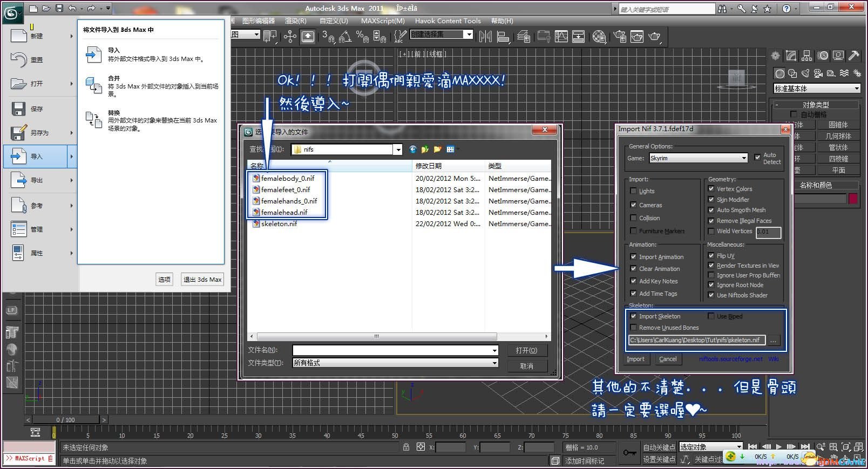Click the Manage (管理) icon
The image size is (868, 469).
[18, 229]
